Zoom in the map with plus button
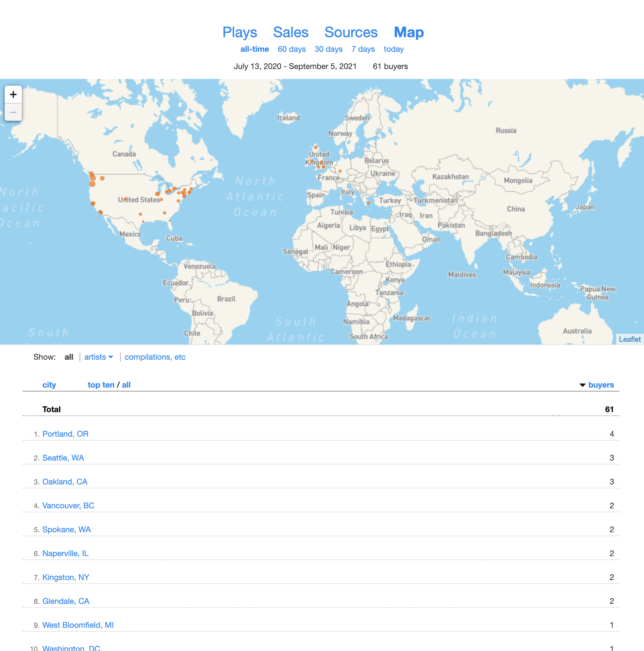The height and width of the screenshot is (651, 644). point(13,94)
